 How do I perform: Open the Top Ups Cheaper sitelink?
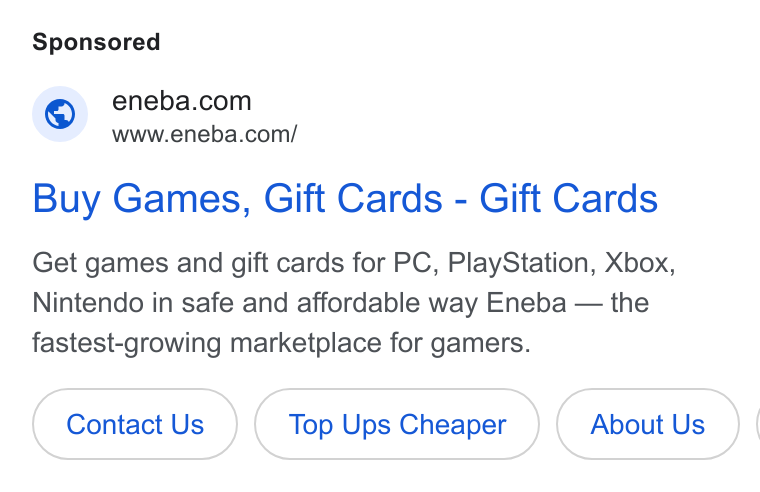click(x=397, y=424)
